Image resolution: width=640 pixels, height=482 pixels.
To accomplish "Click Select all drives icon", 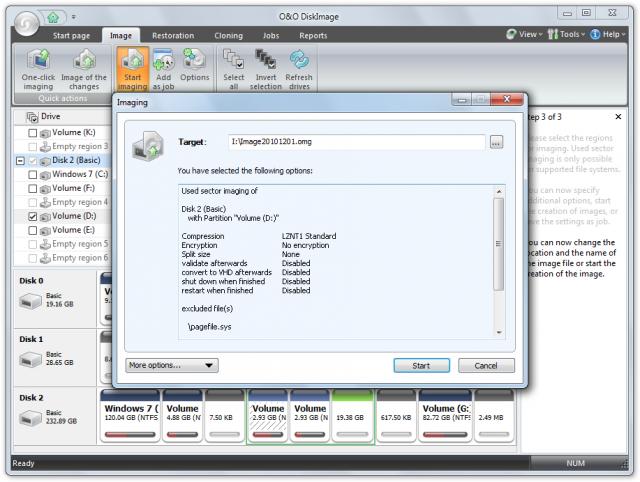I will 233,59.
